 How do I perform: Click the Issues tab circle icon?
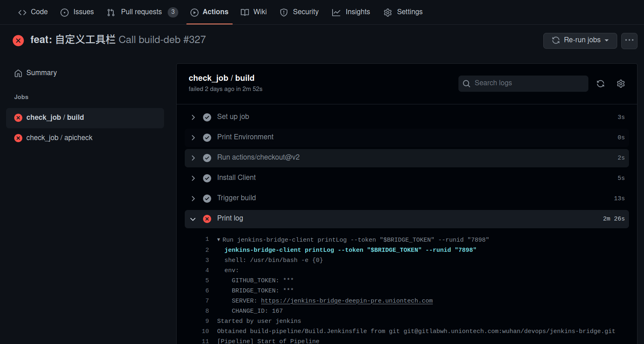65,13
